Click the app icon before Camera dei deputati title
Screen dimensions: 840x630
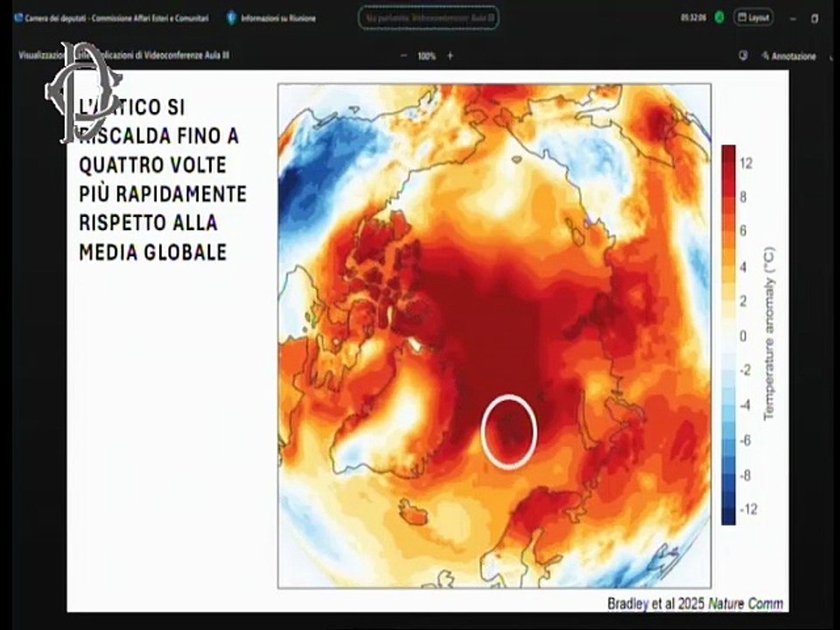18,18
